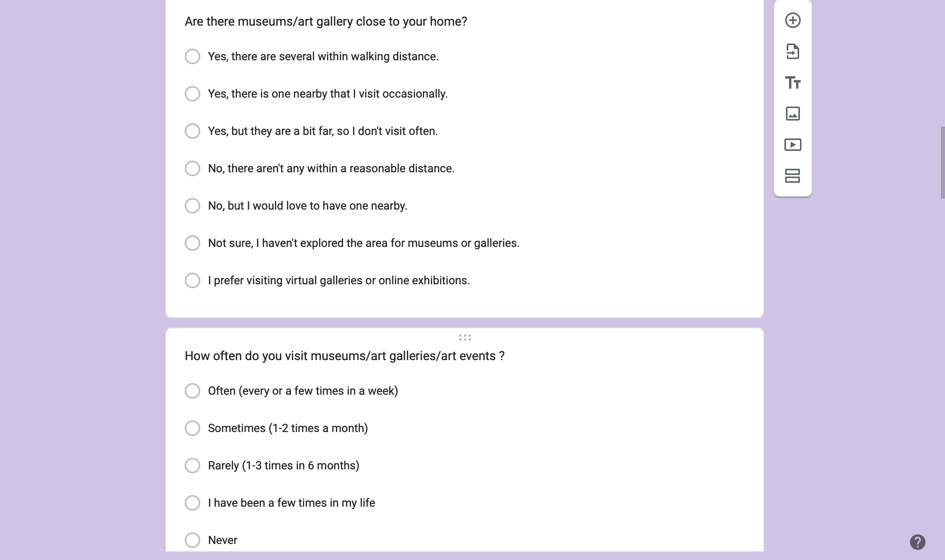Click the 'Are there museums/art gallery' question title
Viewport: 945px width, 560px height.
point(325,21)
